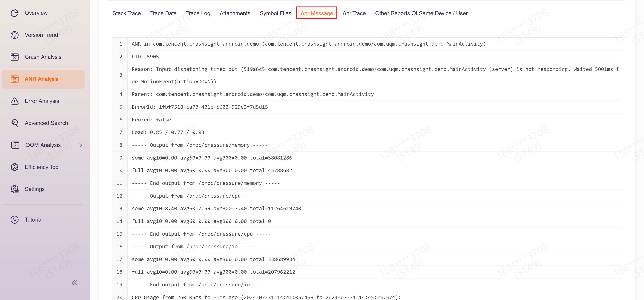Click the Tutorial compass icon
644x300 pixels.
pyautogui.click(x=15, y=220)
